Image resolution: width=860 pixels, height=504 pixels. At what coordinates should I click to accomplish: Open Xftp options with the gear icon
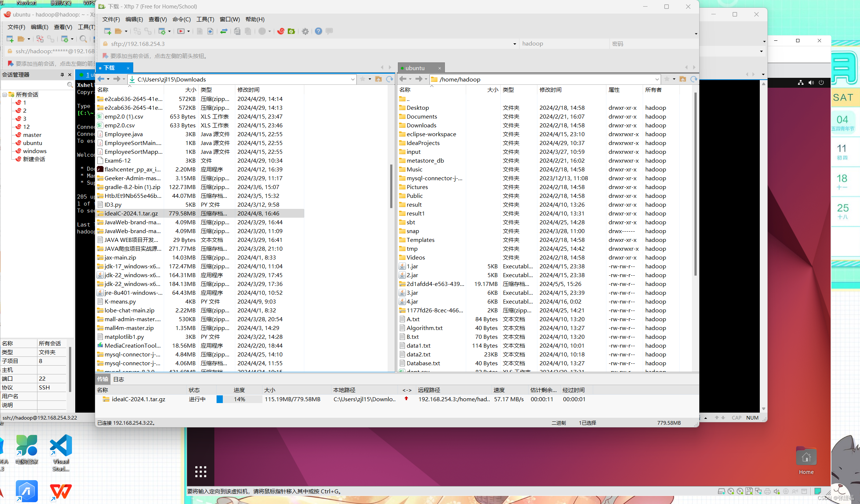(305, 32)
